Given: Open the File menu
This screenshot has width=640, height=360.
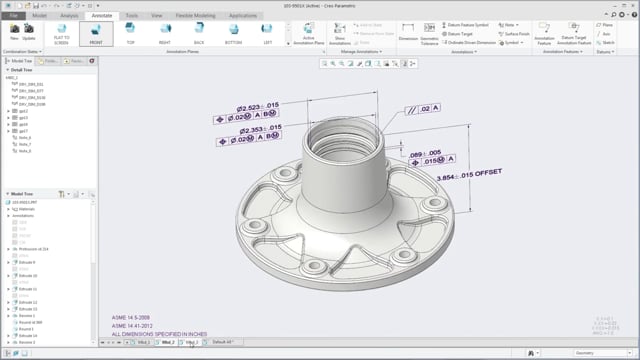Looking at the screenshot, I should 13,16.
